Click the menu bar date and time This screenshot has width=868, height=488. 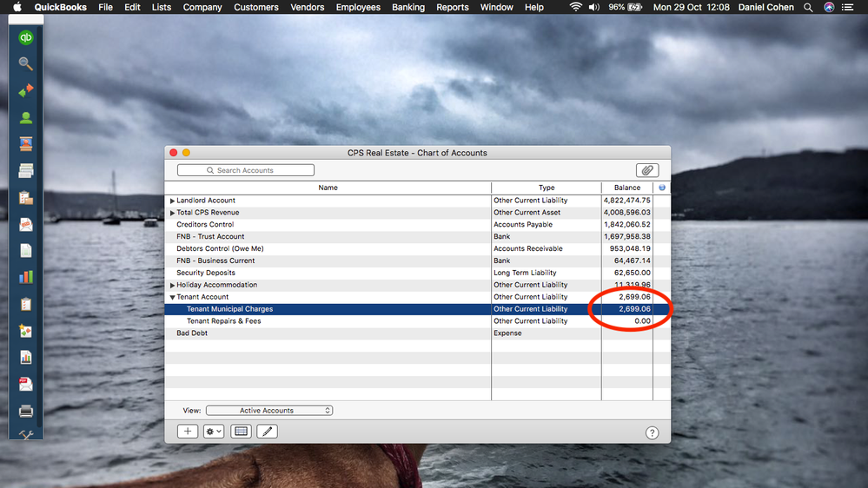(x=691, y=7)
